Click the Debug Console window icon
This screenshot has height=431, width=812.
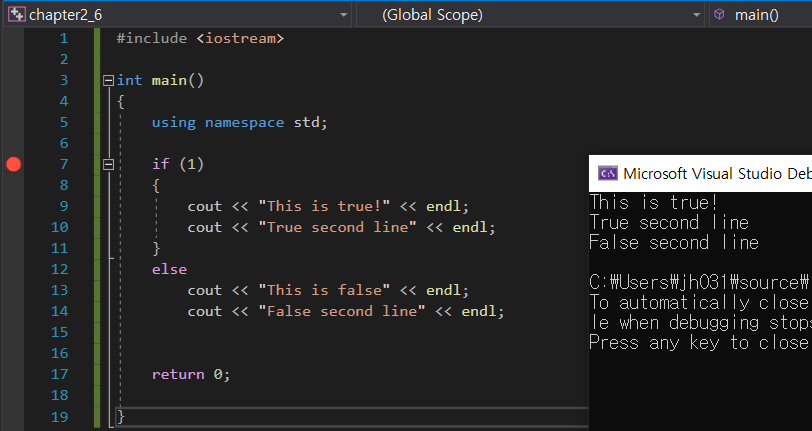coord(607,173)
